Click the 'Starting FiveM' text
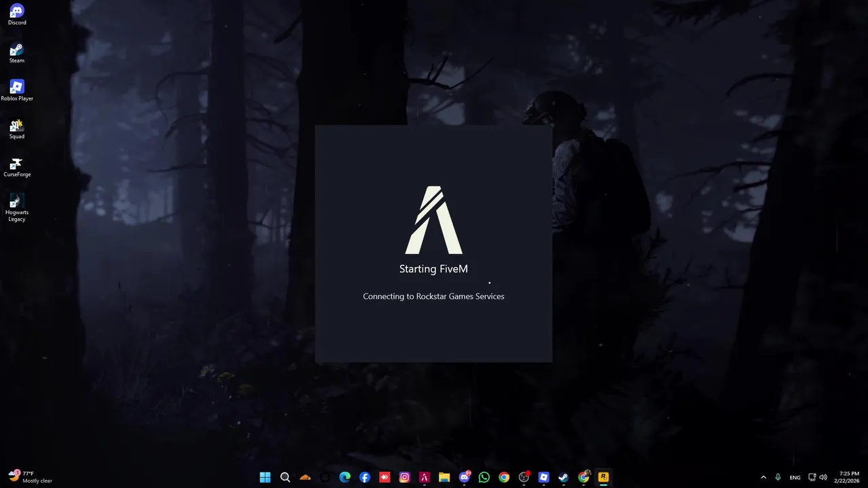The width and height of the screenshot is (868, 488). click(433, 269)
